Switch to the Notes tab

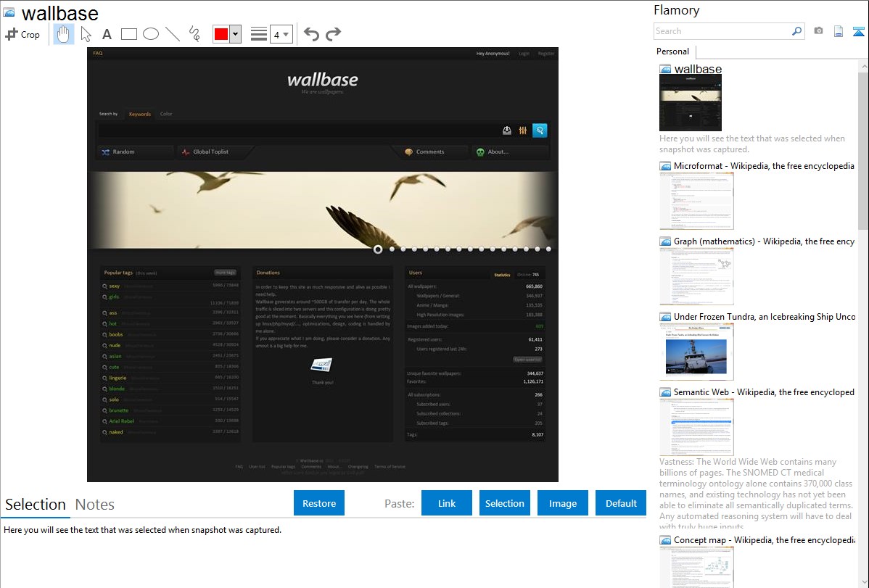pos(95,505)
